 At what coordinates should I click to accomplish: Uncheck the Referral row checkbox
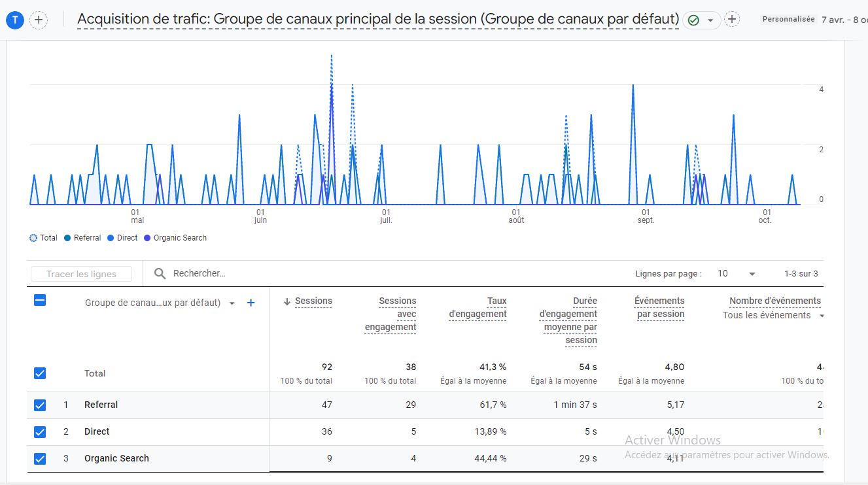(x=40, y=405)
